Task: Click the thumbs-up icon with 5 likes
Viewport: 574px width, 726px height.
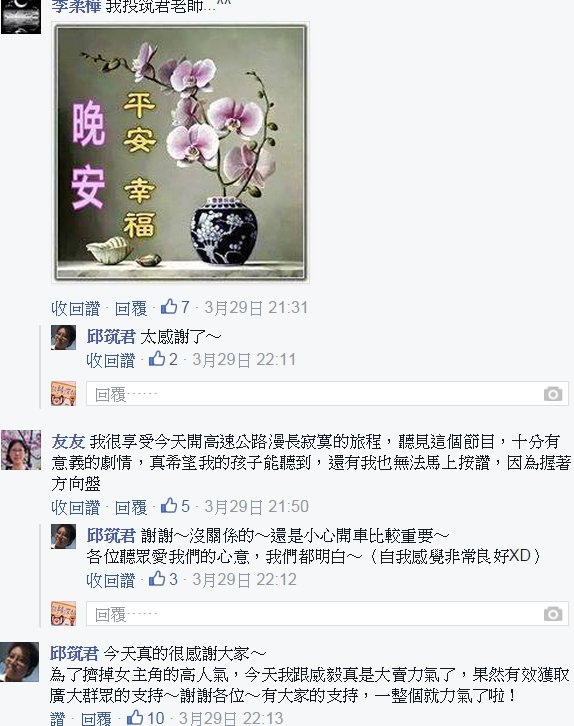Action: click(169, 506)
